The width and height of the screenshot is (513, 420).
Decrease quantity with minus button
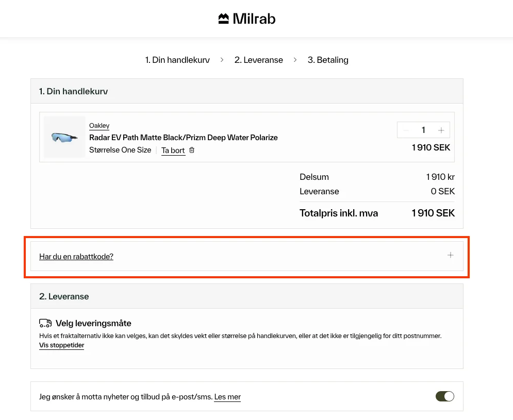[x=406, y=130]
